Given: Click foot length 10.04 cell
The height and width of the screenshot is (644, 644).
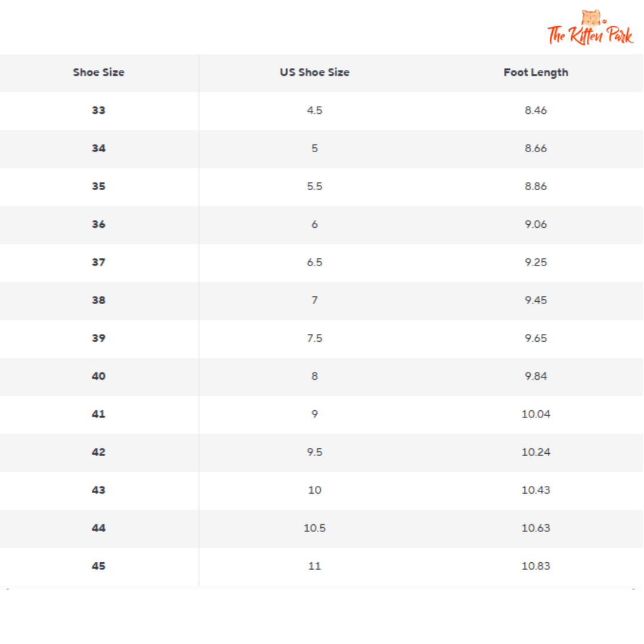Looking at the screenshot, I should point(535,414).
